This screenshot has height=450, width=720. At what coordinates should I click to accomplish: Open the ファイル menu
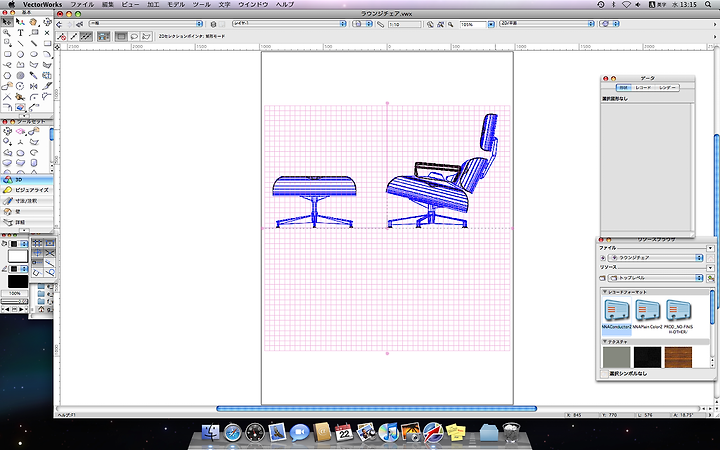[82, 5]
